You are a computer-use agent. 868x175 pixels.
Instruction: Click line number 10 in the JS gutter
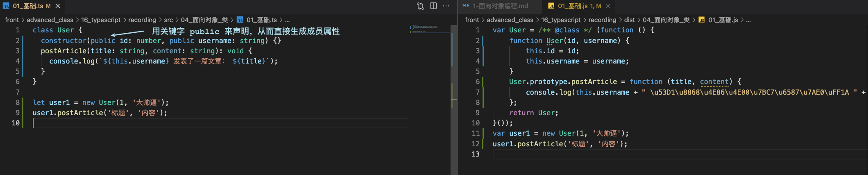coord(476,123)
